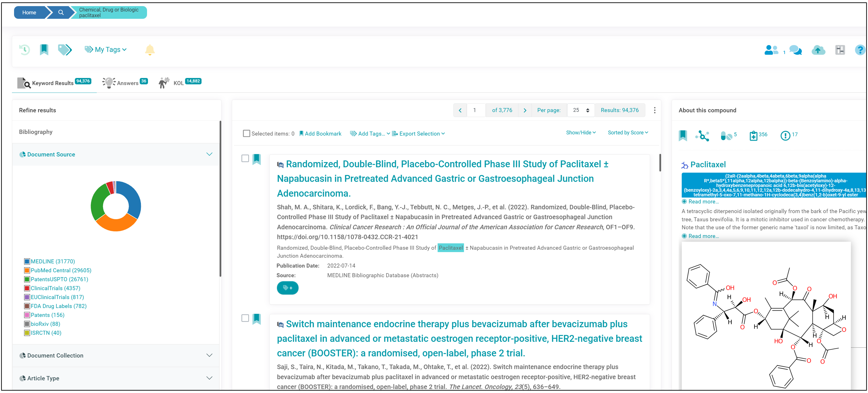Select the bioRxiv (88) source filter
The width and height of the screenshot is (868, 393).
(45, 324)
